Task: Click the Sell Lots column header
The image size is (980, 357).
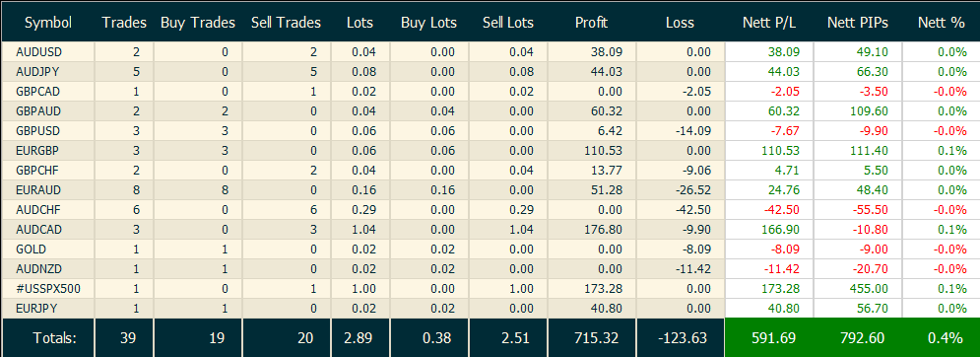Action: [x=507, y=23]
